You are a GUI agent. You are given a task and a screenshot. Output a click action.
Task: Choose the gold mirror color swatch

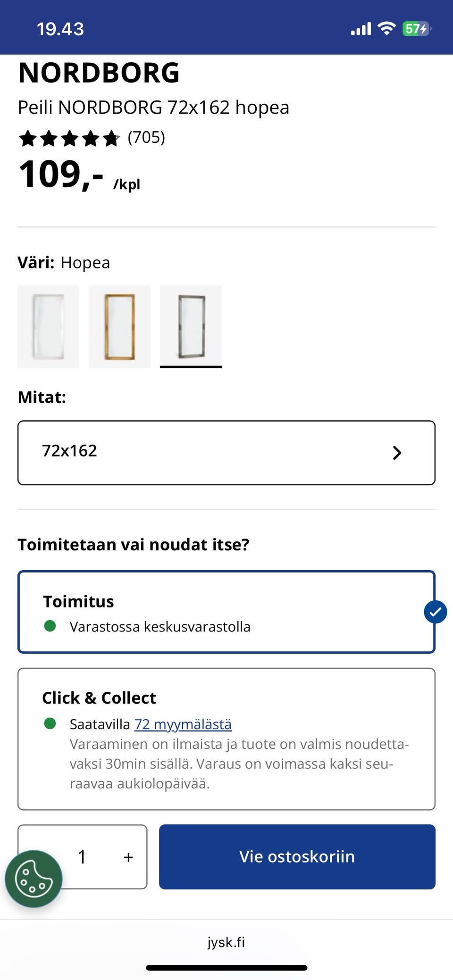[119, 326]
